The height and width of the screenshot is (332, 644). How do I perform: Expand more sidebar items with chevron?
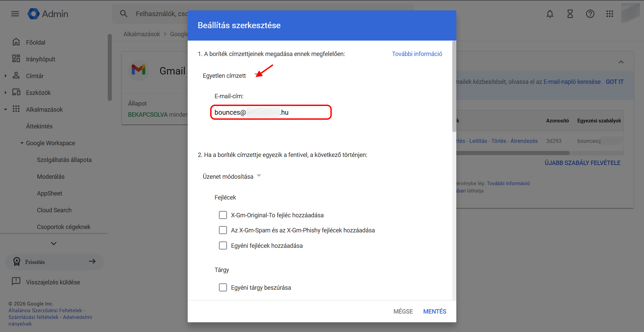tap(54, 243)
